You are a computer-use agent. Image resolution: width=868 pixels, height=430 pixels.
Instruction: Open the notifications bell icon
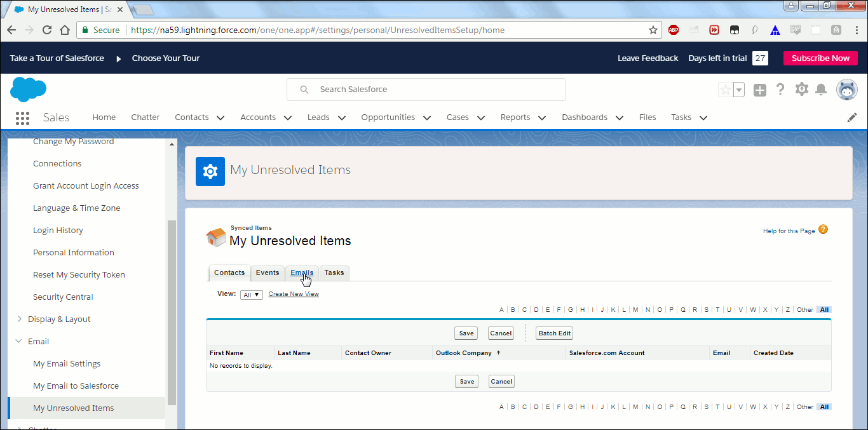point(821,90)
